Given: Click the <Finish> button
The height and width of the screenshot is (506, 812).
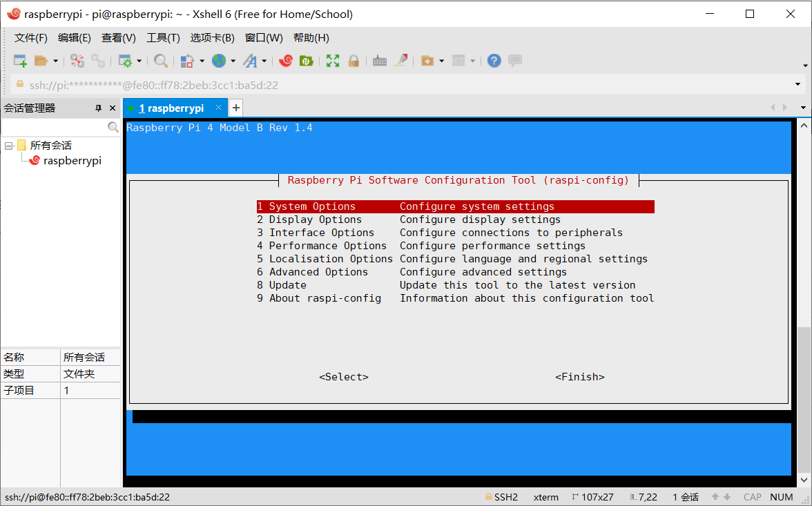Looking at the screenshot, I should coord(580,377).
